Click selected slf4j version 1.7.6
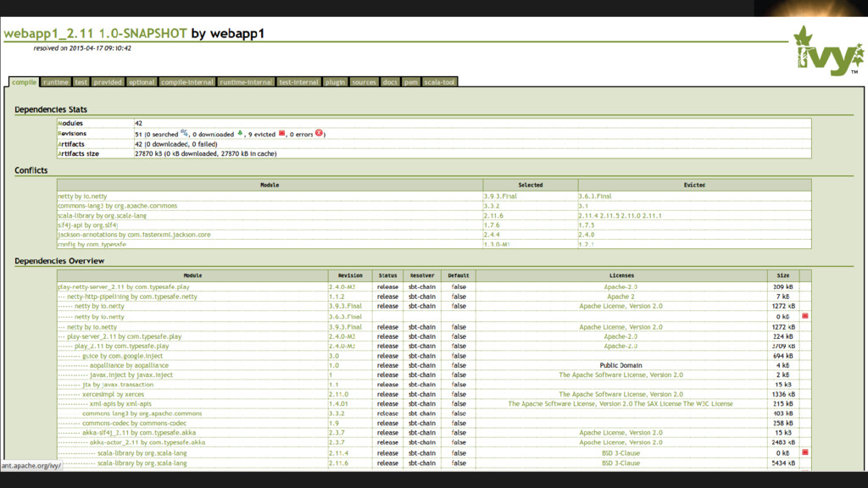This screenshot has height=488, width=868. pos(492,225)
